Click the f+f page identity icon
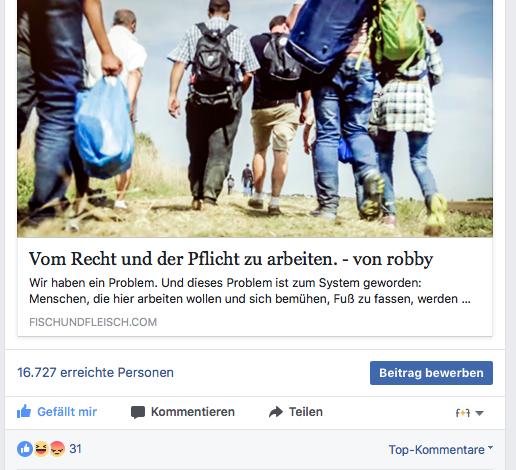 (463, 413)
